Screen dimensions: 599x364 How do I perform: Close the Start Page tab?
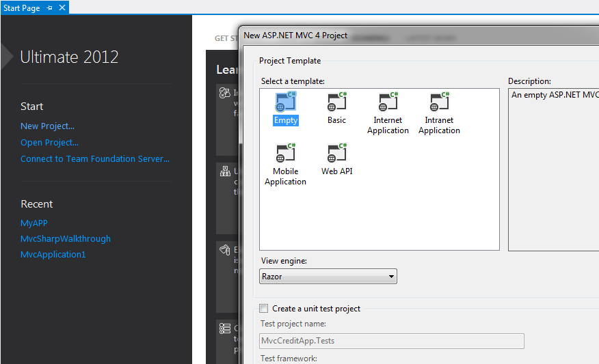tap(62, 8)
